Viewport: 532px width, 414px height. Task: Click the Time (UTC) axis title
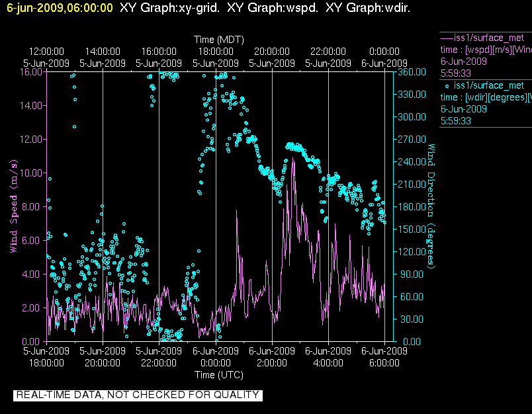pos(218,374)
